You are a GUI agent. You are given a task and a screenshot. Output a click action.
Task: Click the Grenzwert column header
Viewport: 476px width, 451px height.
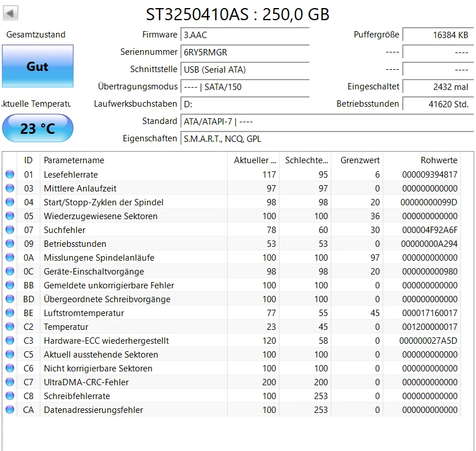click(x=360, y=160)
